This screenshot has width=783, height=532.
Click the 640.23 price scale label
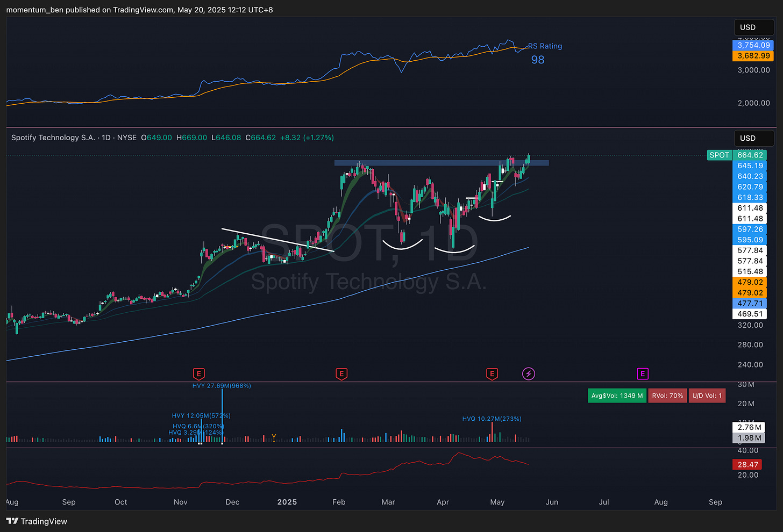pos(750,176)
